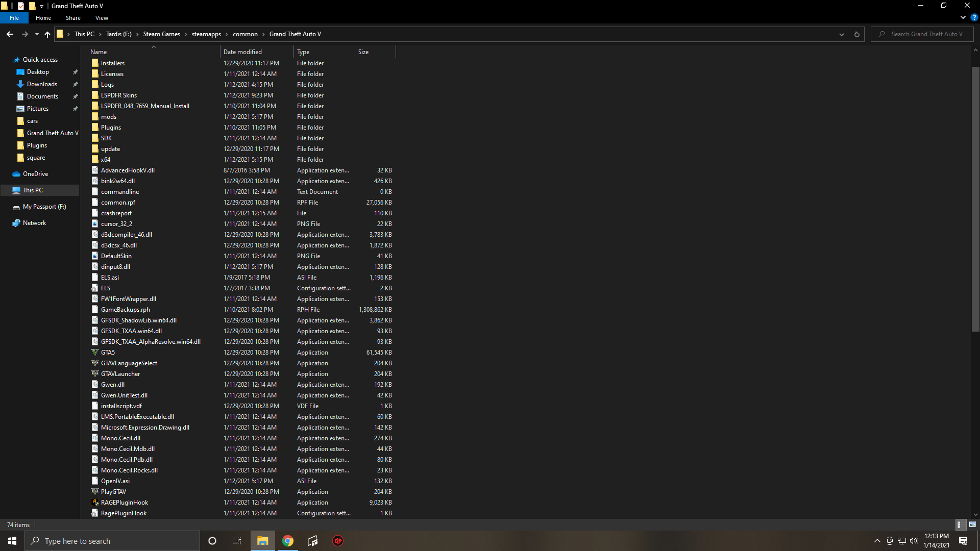Open the View ribbon tab

point(102,18)
